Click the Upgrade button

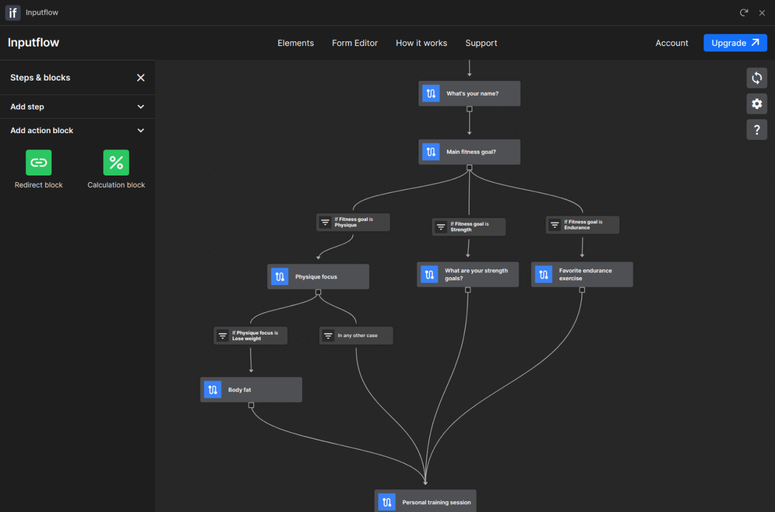735,43
